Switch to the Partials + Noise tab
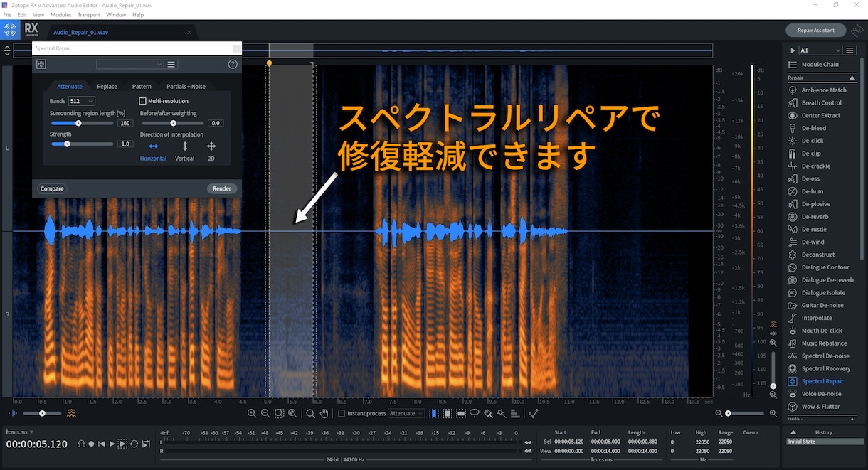868x470 pixels. tap(186, 86)
